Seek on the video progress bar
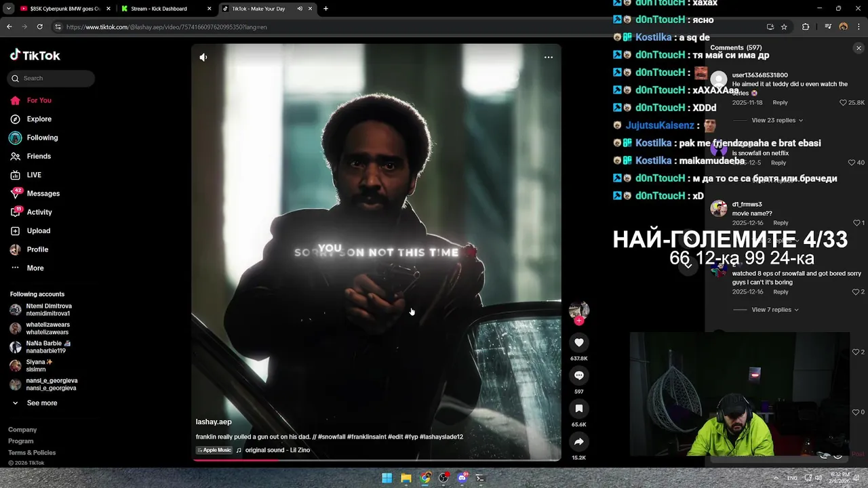This screenshot has height=488, width=868. coord(376,460)
